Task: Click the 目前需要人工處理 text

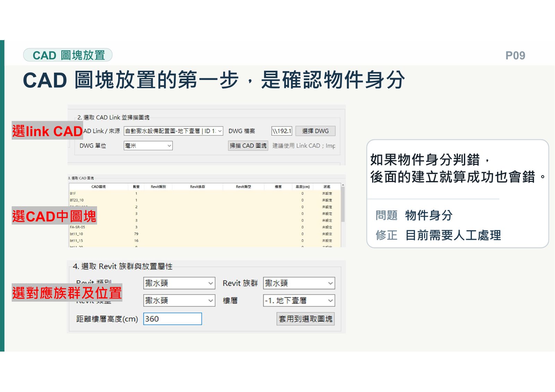Action: pyautogui.click(x=453, y=235)
